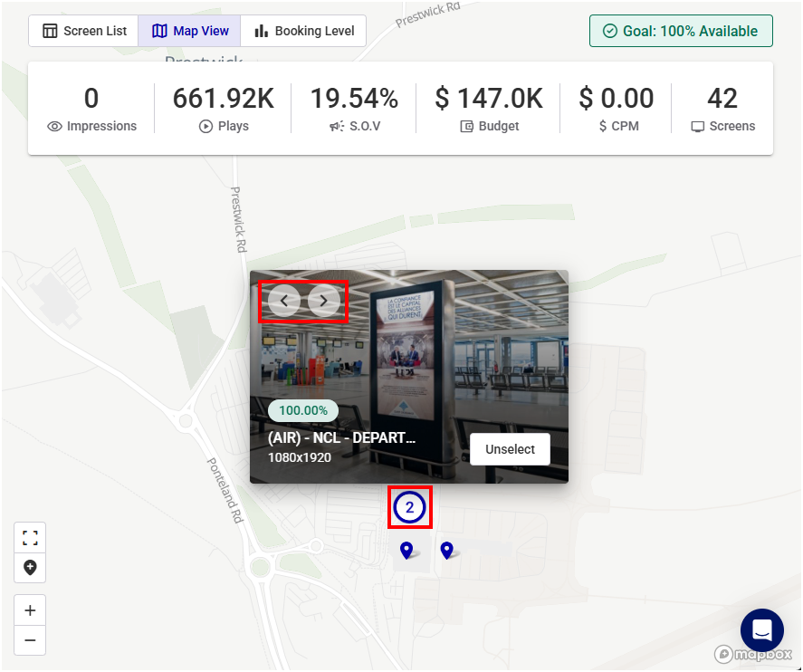This screenshot has height=672, width=803.
Task: Open the Booking Level tab
Action: [304, 31]
